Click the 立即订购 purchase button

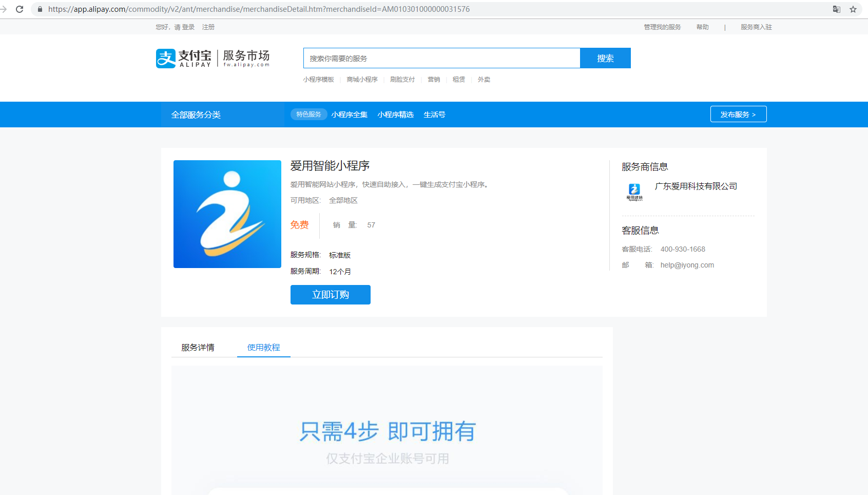[330, 294]
